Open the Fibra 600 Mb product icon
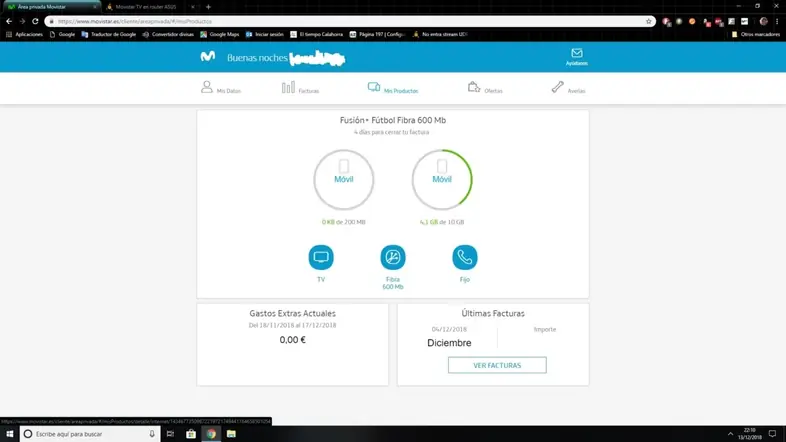Image resolution: width=786 pixels, height=442 pixels. tap(393, 257)
